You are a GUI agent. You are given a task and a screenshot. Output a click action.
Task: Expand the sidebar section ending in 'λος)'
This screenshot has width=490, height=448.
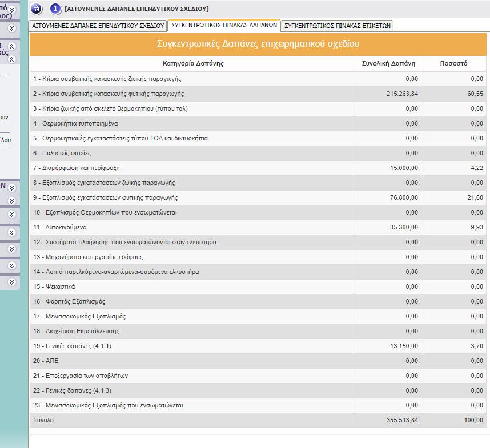pyautogui.click(x=12, y=10)
